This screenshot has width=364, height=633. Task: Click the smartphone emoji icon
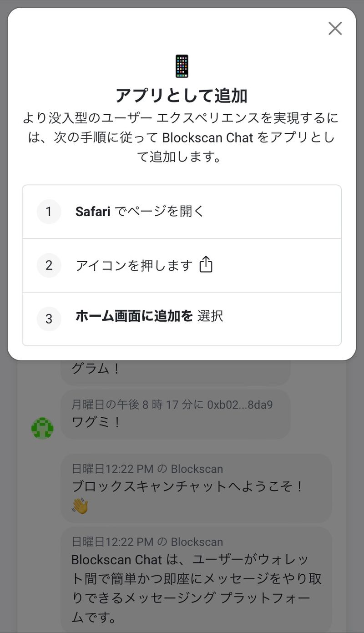click(x=182, y=66)
